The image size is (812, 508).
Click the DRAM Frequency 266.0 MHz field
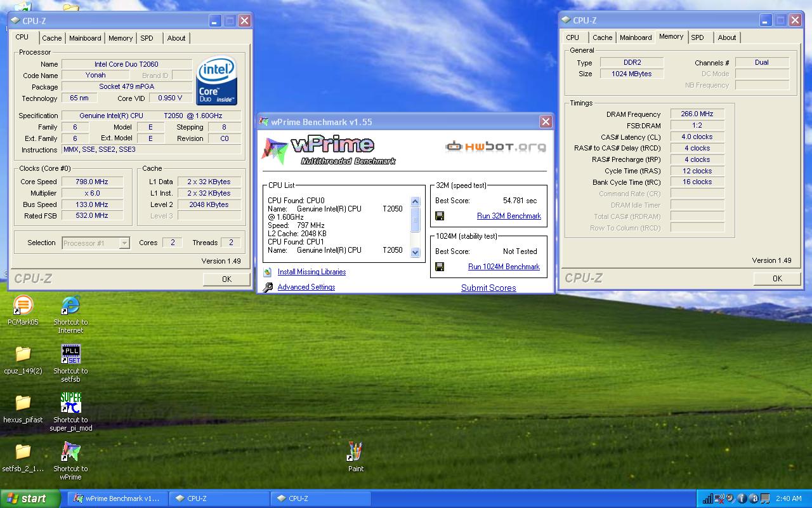point(697,114)
